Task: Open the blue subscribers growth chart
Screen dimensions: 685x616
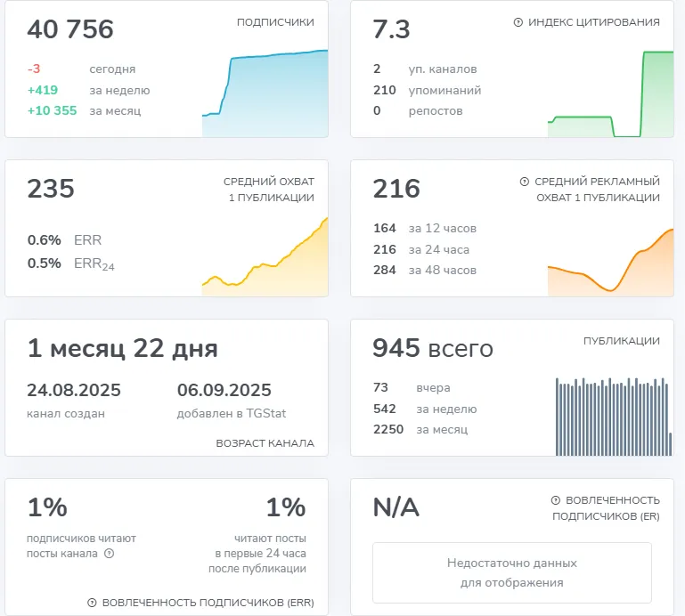Action: coord(265,93)
